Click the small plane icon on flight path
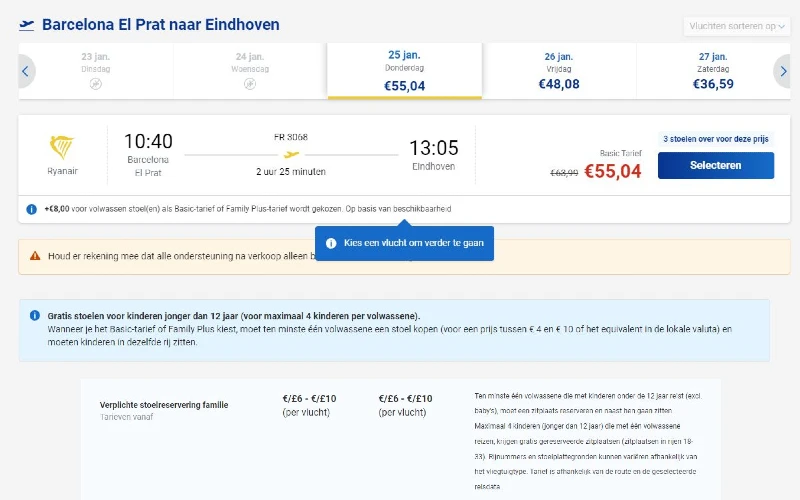This screenshot has width=800, height=500. [x=291, y=155]
